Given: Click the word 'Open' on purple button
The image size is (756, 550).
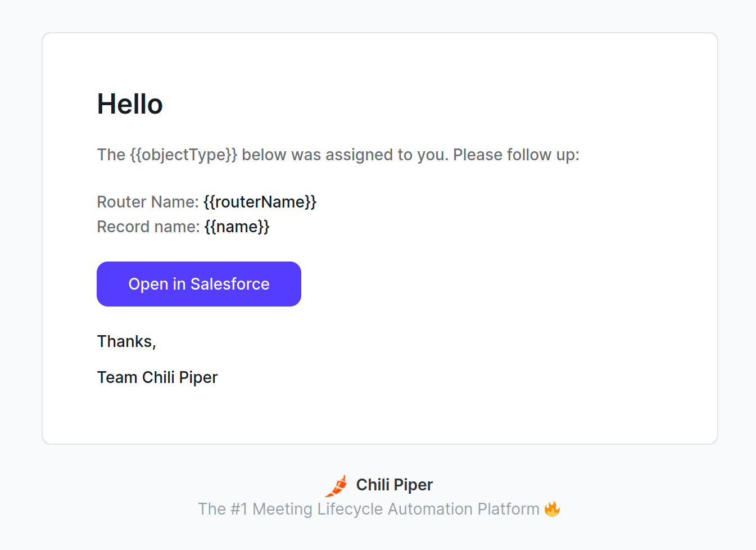Looking at the screenshot, I should (x=148, y=284).
